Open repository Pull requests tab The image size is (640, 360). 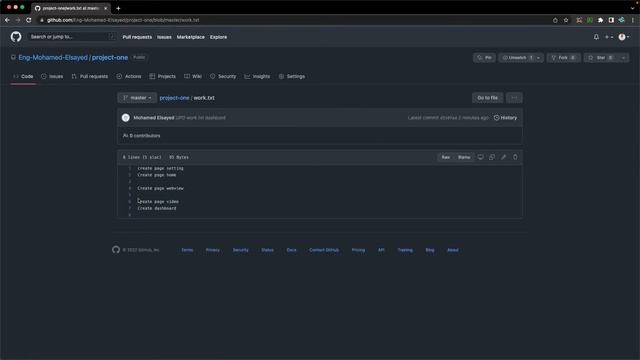tap(90, 76)
